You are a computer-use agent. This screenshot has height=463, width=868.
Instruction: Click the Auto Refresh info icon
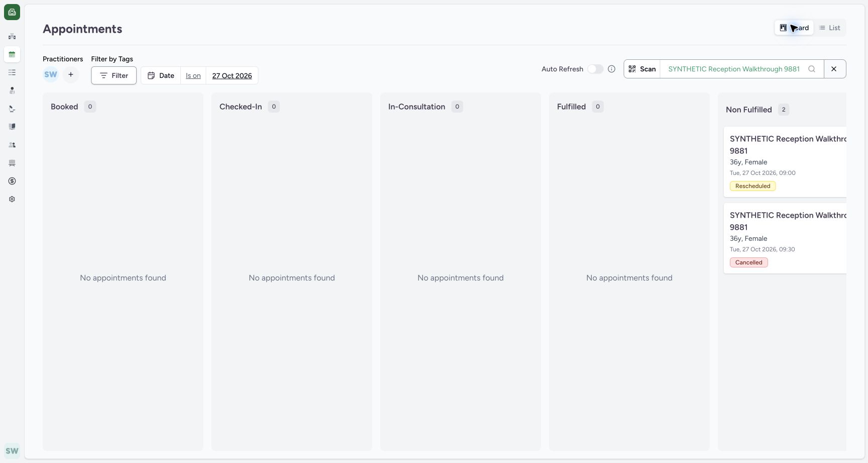(611, 69)
